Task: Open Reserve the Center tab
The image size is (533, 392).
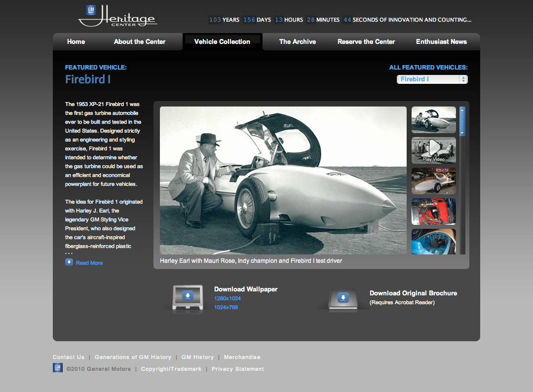Action: point(366,42)
